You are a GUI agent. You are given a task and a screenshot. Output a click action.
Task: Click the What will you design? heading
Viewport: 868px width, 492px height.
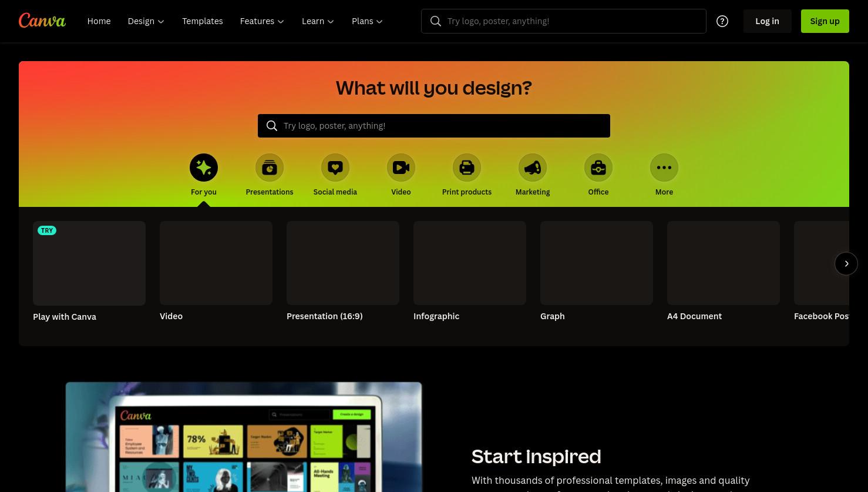(434, 88)
